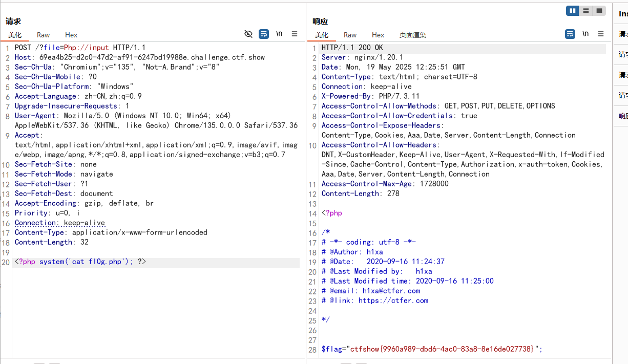Click the @Last Modified time line
The image size is (628, 364).
(x=408, y=281)
